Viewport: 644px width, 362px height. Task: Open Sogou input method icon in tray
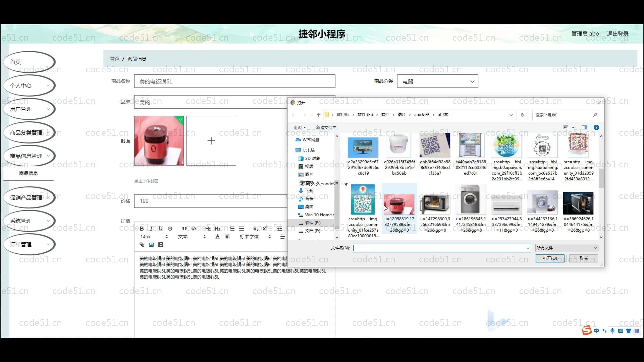[x=586, y=330]
